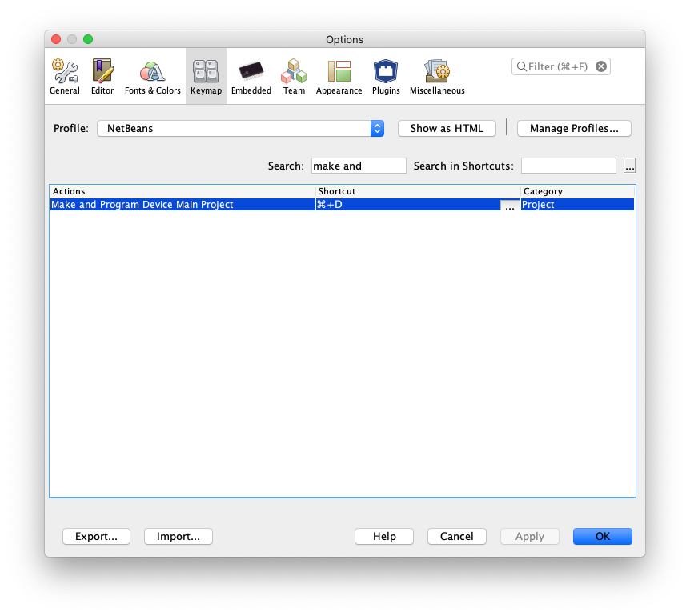Select the Make and Program Device row
Viewport: 690px width, 616px height.
[x=183, y=205]
